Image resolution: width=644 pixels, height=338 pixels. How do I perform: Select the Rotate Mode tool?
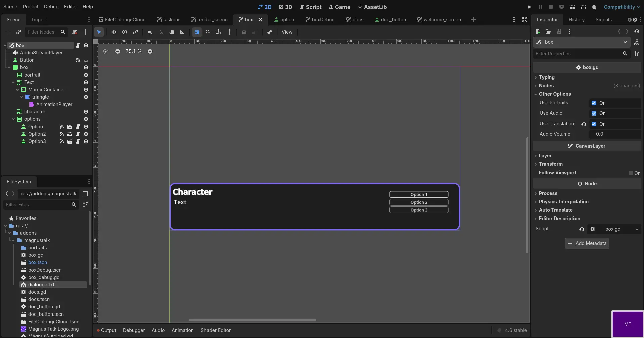coord(125,32)
